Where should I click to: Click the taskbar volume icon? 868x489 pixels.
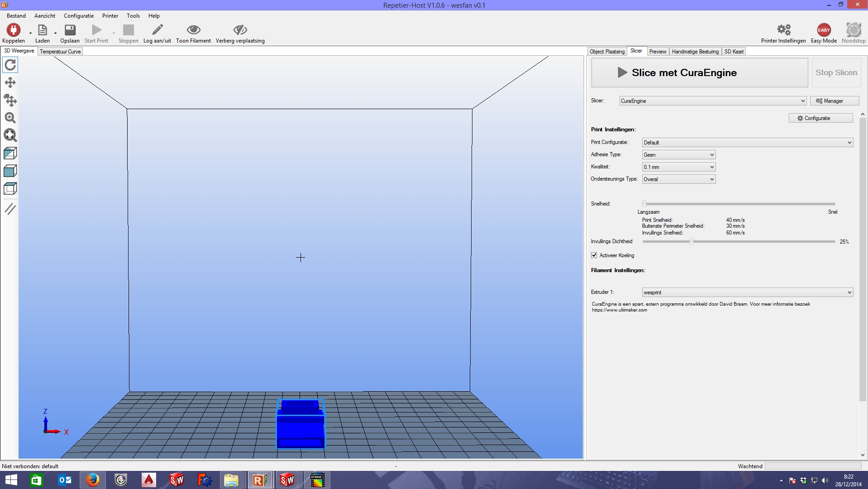point(825,480)
